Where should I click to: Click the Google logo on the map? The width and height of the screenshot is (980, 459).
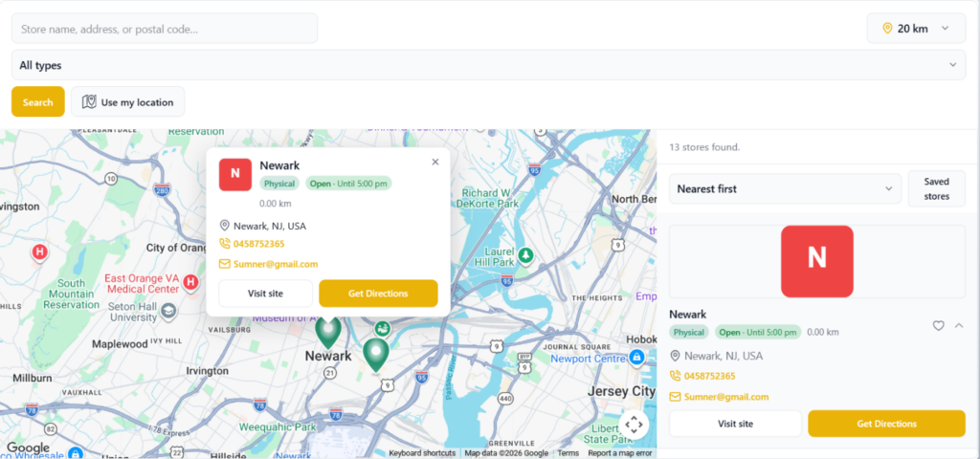(x=28, y=448)
